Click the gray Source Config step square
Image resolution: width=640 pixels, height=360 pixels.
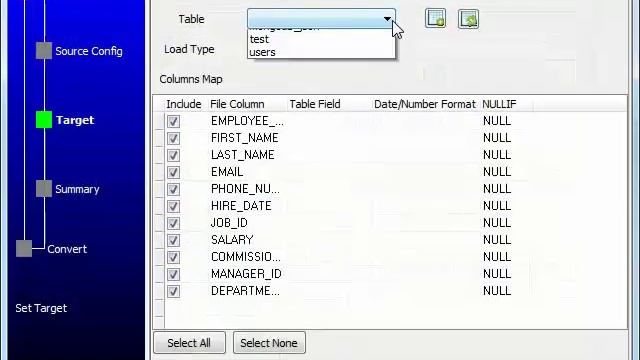click(44, 51)
